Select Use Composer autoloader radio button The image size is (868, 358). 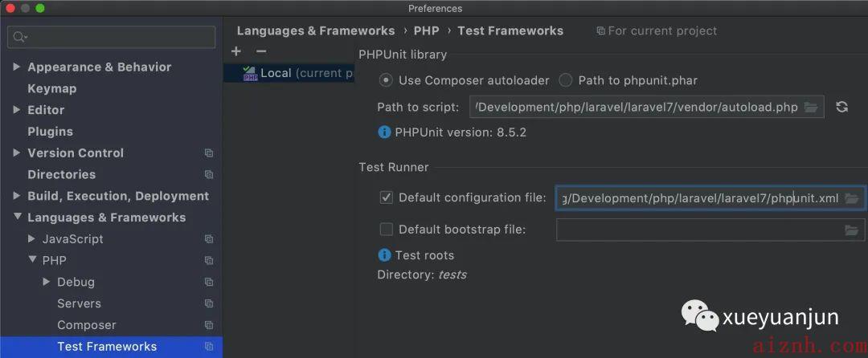point(386,80)
